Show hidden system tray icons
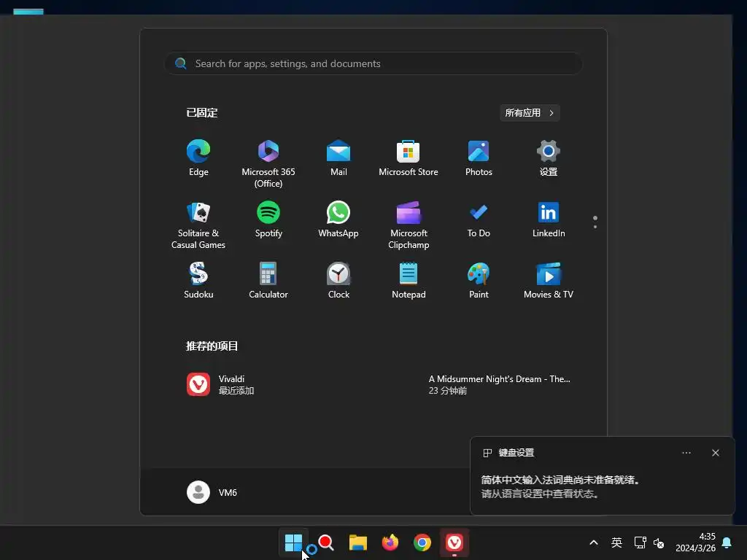 click(x=594, y=542)
